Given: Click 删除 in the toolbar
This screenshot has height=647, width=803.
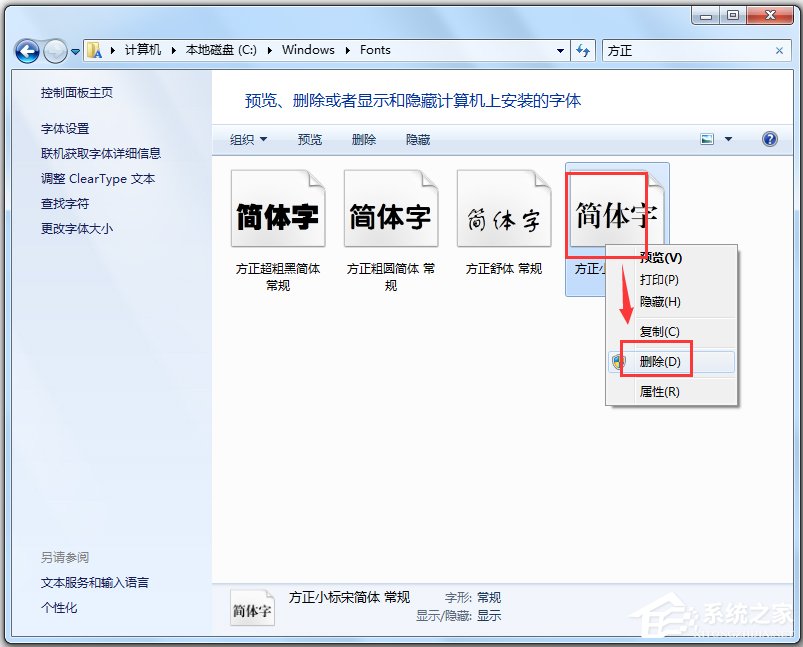Looking at the screenshot, I should [x=364, y=139].
